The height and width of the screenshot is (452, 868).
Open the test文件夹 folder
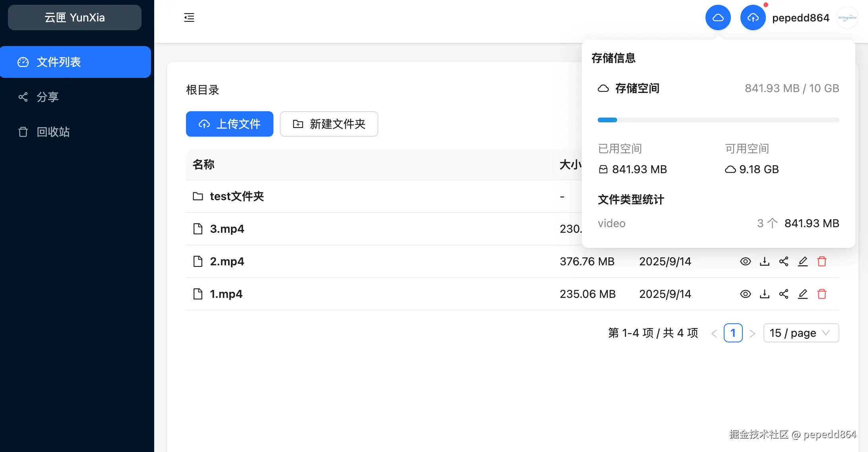point(236,196)
